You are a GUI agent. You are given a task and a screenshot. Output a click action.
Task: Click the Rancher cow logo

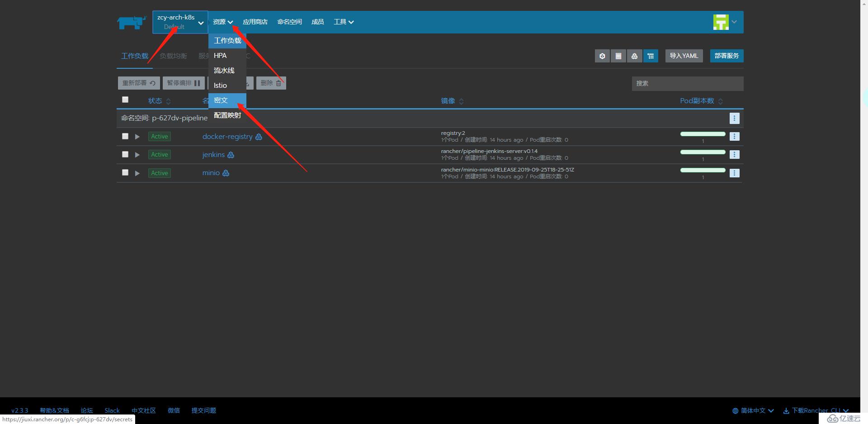pyautogui.click(x=132, y=22)
